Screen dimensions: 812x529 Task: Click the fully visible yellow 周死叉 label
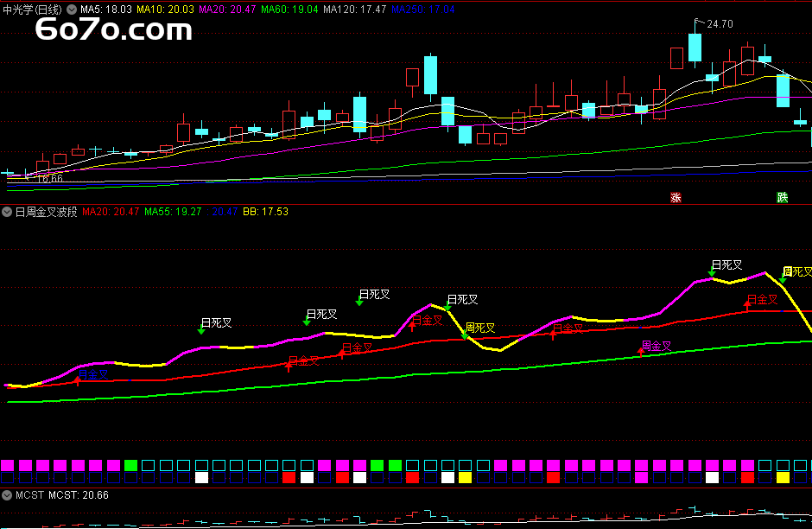pyautogui.click(x=480, y=328)
